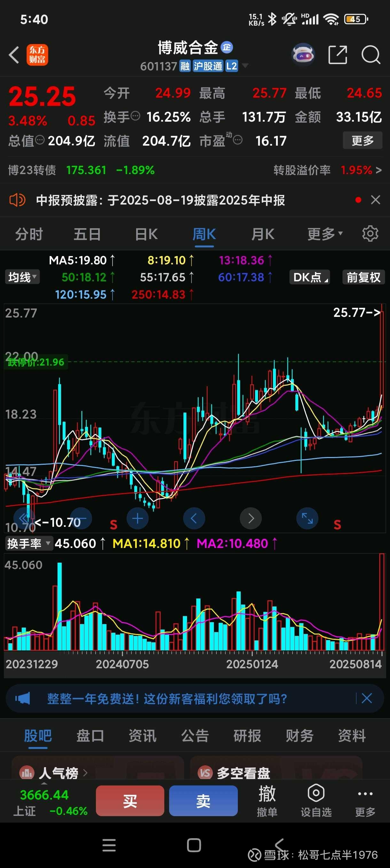Image resolution: width=390 pixels, height=868 pixels.
Task: Tap Android home navigation button
Action: 194,845
